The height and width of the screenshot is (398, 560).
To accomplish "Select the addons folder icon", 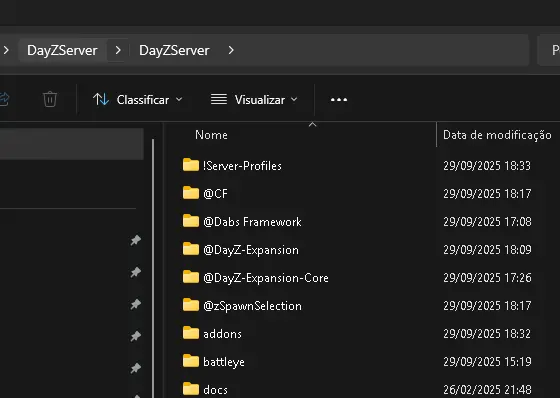I will (191, 333).
